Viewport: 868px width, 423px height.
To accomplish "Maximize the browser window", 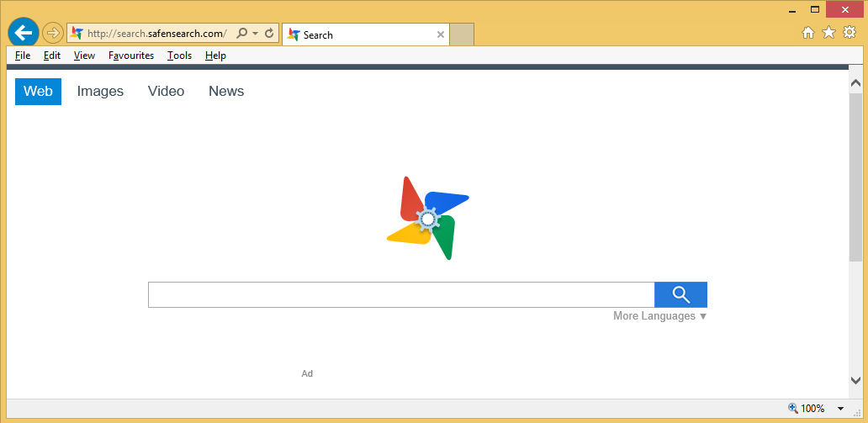I will (814, 9).
